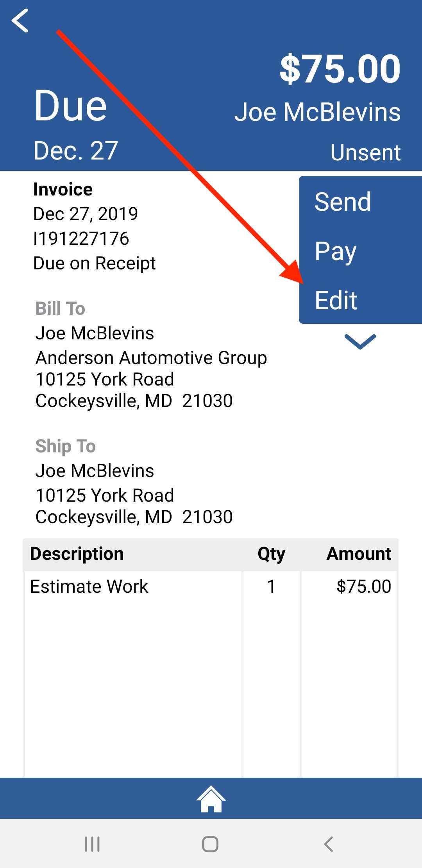The image size is (422, 868).
Task: Tap Android recent apps button
Action: [x=93, y=844]
